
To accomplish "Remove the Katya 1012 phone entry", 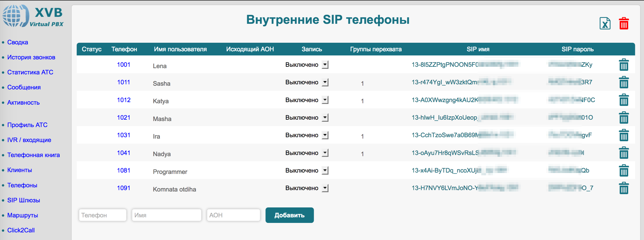I will pos(623,100).
